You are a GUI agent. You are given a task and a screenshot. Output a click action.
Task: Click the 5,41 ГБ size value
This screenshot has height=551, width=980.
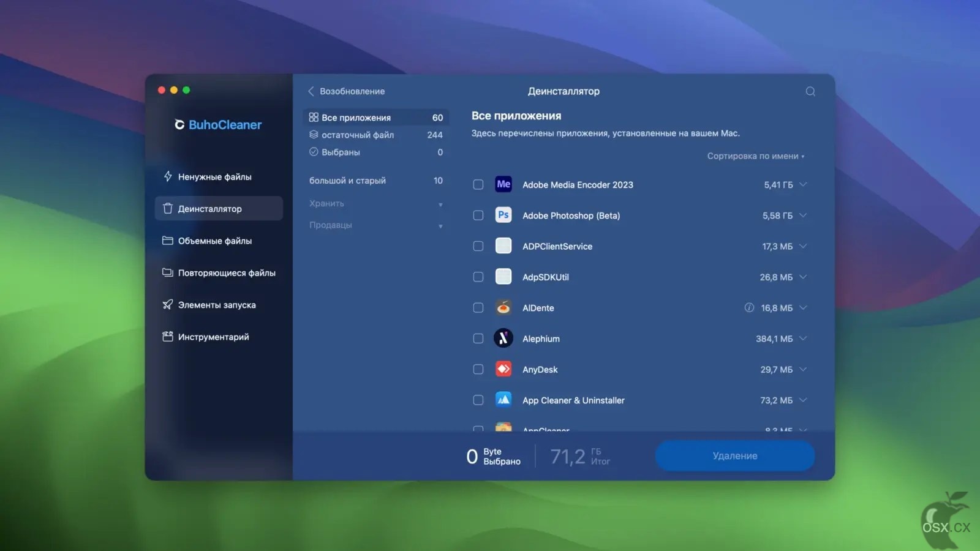click(x=778, y=184)
